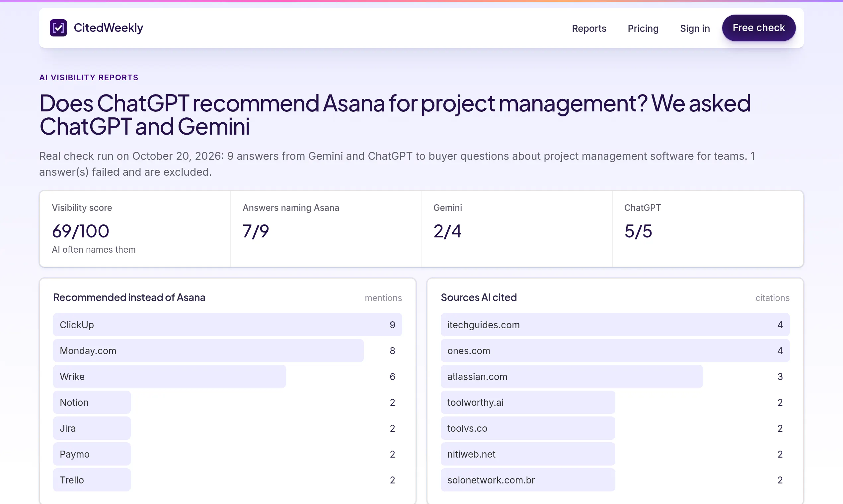Select the 'AI often names them' caption
The height and width of the screenshot is (504, 843).
pos(94,250)
